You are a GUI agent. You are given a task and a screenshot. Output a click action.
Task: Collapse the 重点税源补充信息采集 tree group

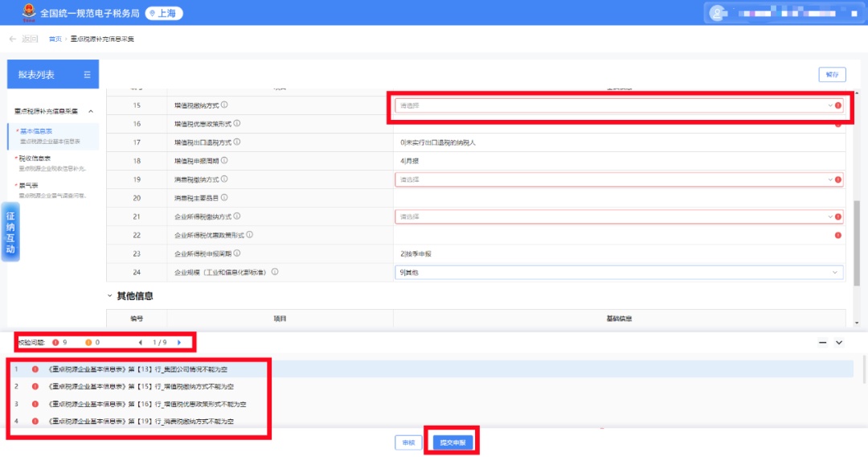coord(91,111)
